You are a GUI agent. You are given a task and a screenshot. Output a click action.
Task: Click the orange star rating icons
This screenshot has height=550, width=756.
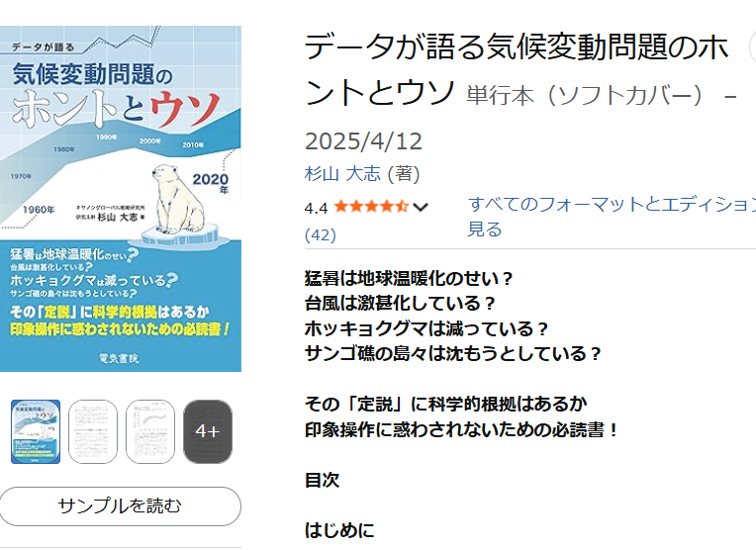click(371, 207)
